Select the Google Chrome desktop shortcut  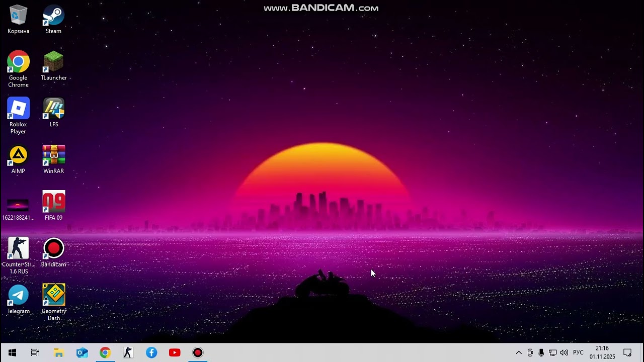tap(18, 69)
